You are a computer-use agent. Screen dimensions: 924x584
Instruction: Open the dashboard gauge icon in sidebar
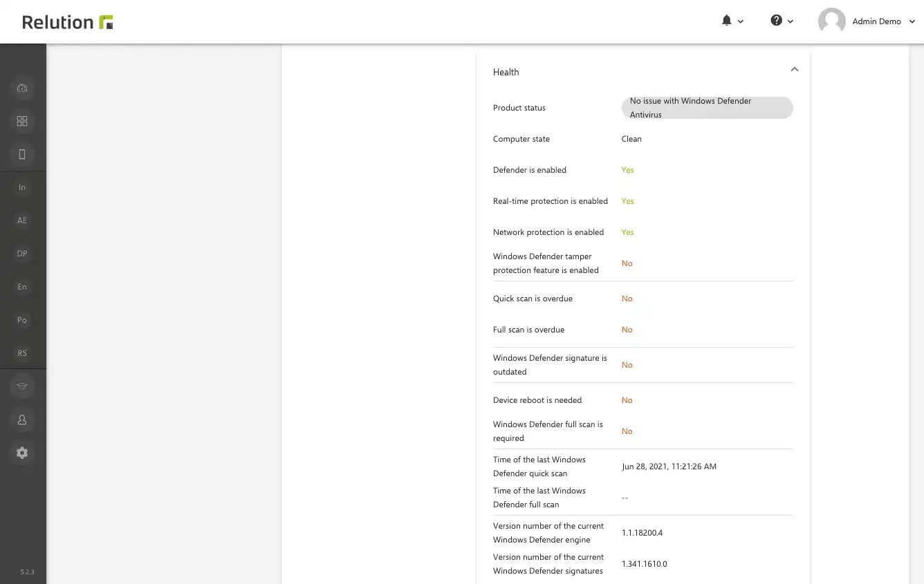(x=22, y=88)
